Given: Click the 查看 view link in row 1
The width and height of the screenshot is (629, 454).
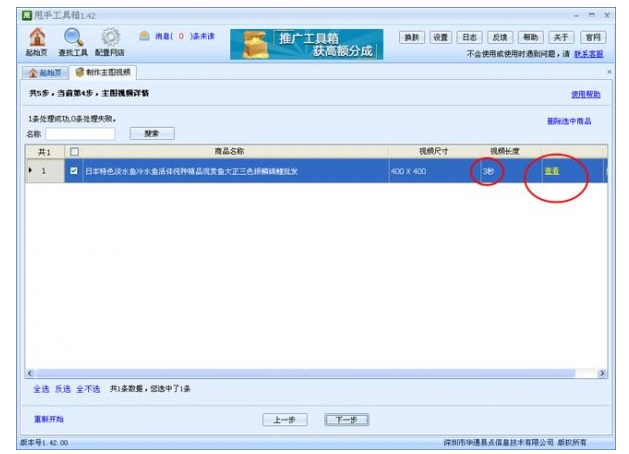Looking at the screenshot, I should click(552, 171).
